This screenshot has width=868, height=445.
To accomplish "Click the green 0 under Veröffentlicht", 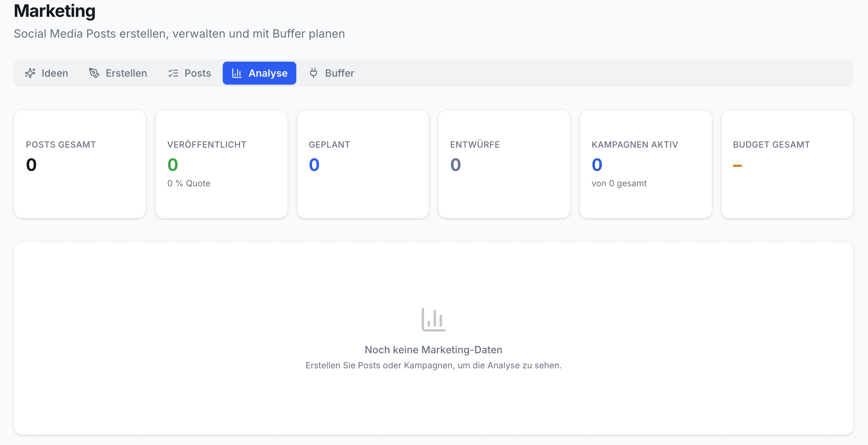I will click(173, 165).
